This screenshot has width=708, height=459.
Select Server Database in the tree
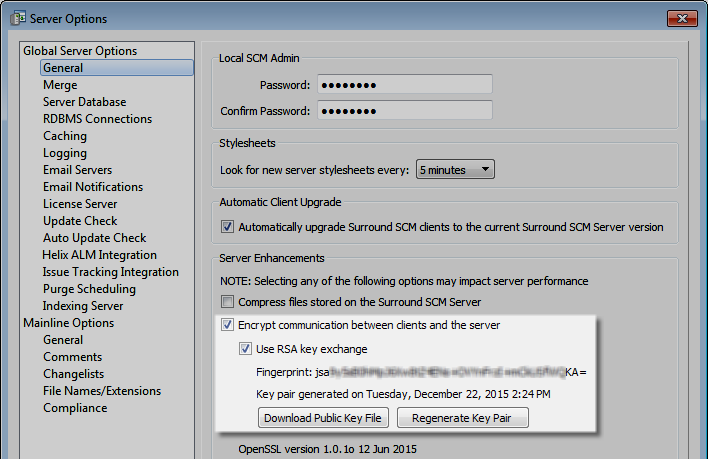[x=84, y=102]
